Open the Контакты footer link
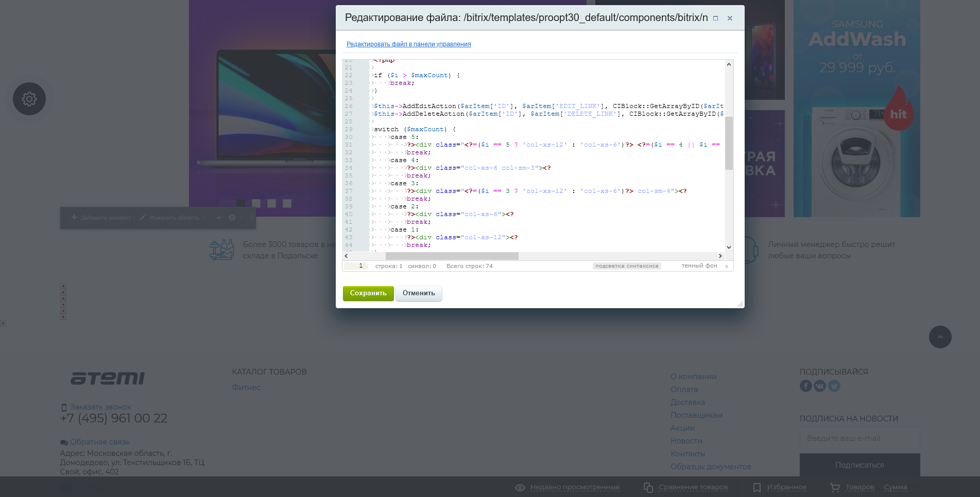 click(x=687, y=454)
